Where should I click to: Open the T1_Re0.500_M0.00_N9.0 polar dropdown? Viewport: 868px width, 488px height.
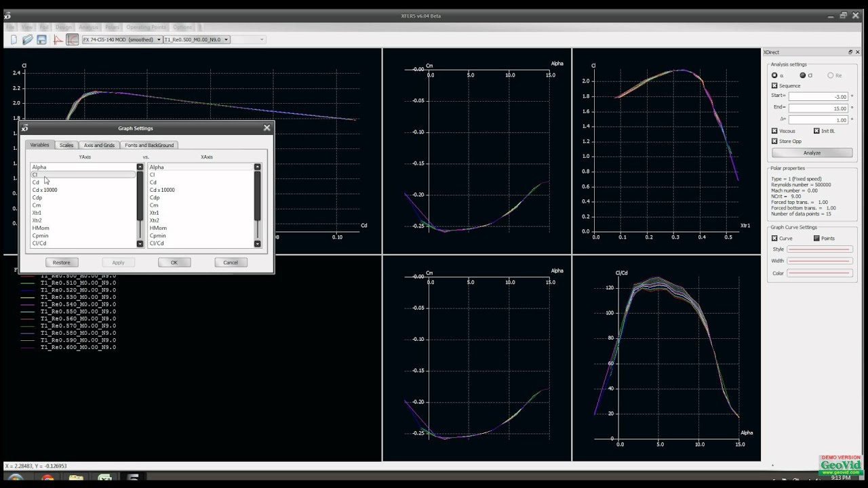(x=196, y=40)
